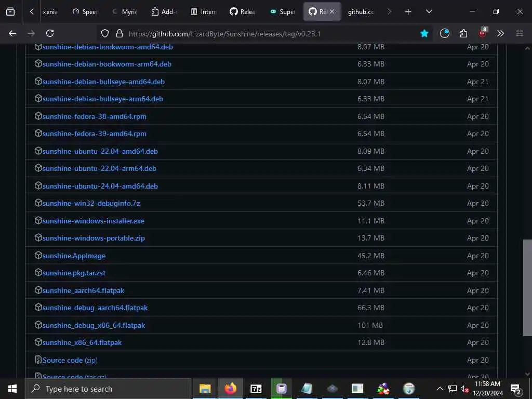Image resolution: width=532 pixels, height=399 pixels.
Task: Open tracking protection shield icon
Action: [x=105, y=34]
